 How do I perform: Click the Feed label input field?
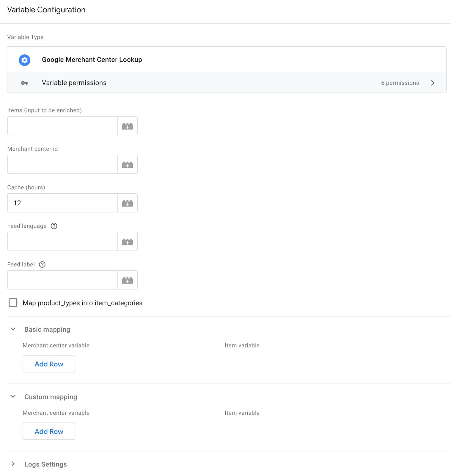point(62,280)
